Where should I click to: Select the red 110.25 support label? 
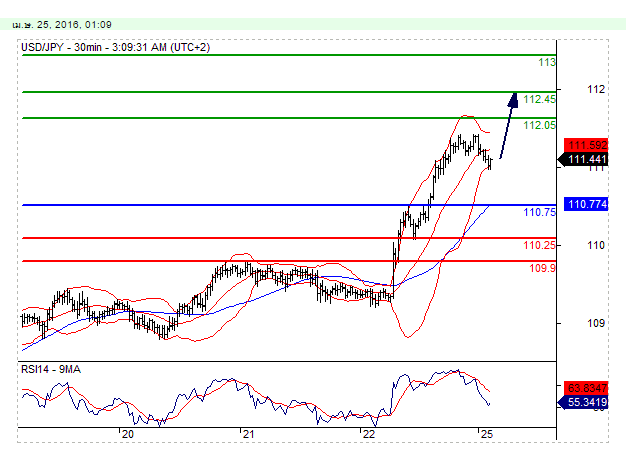pyautogui.click(x=539, y=245)
